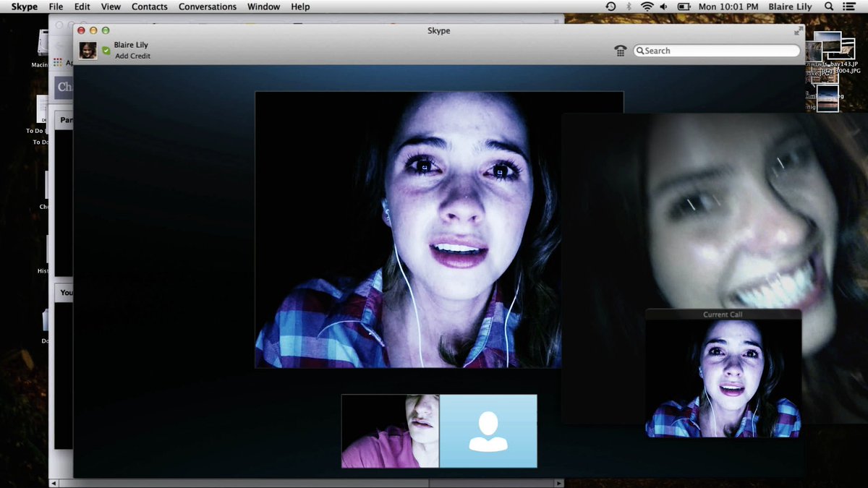Click the Time Machine menu bar icon

tap(610, 7)
